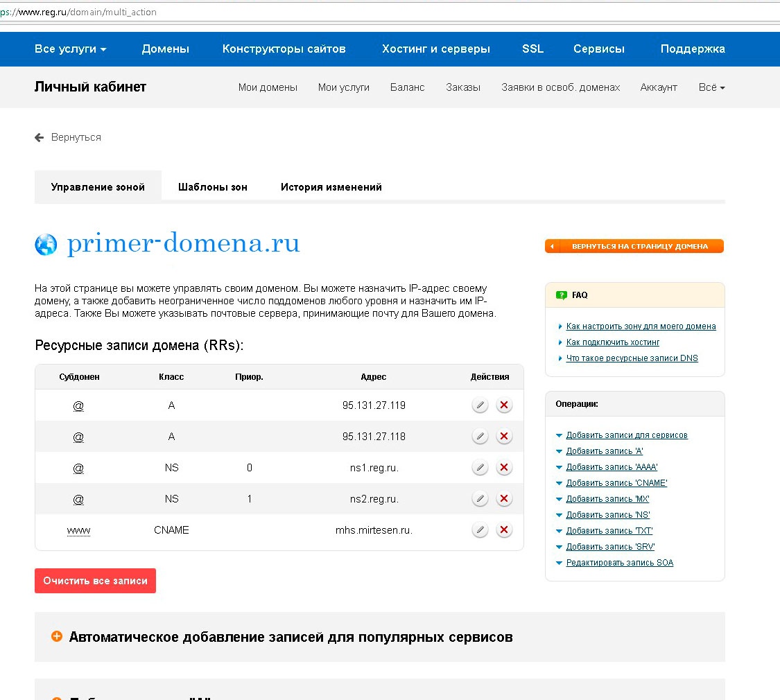The width and height of the screenshot is (780, 700).
Task: Open the Все услуги dropdown
Action: point(71,49)
